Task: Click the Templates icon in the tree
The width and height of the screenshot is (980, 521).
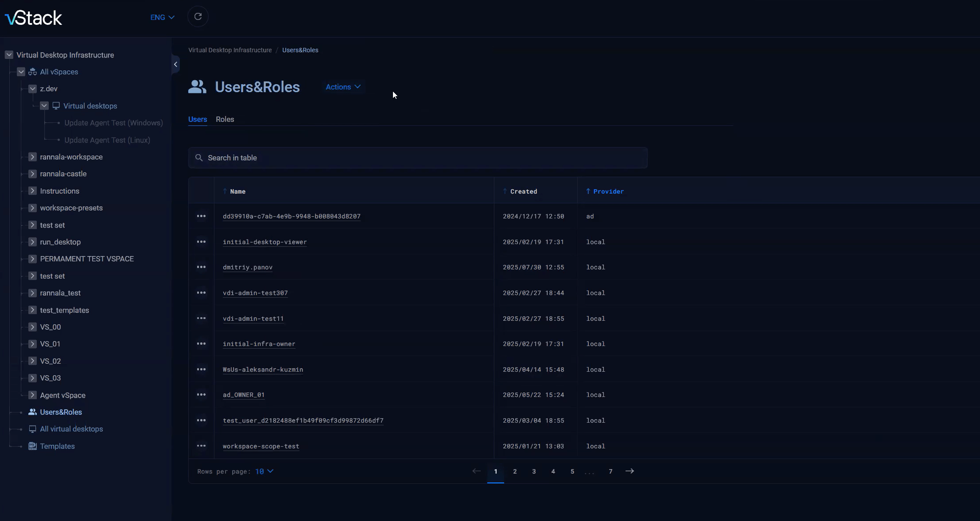Action: click(x=32, y=446)
